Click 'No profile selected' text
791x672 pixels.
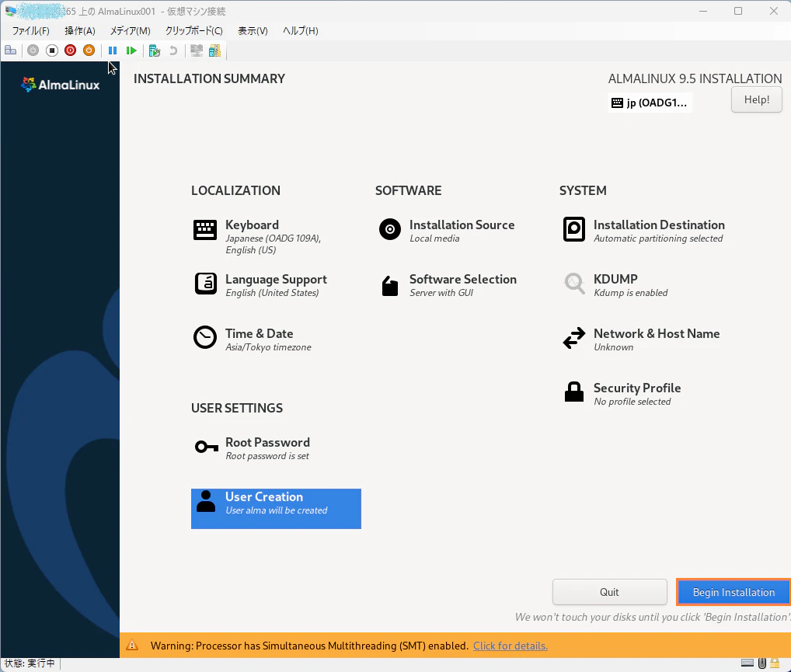(632, 402)
